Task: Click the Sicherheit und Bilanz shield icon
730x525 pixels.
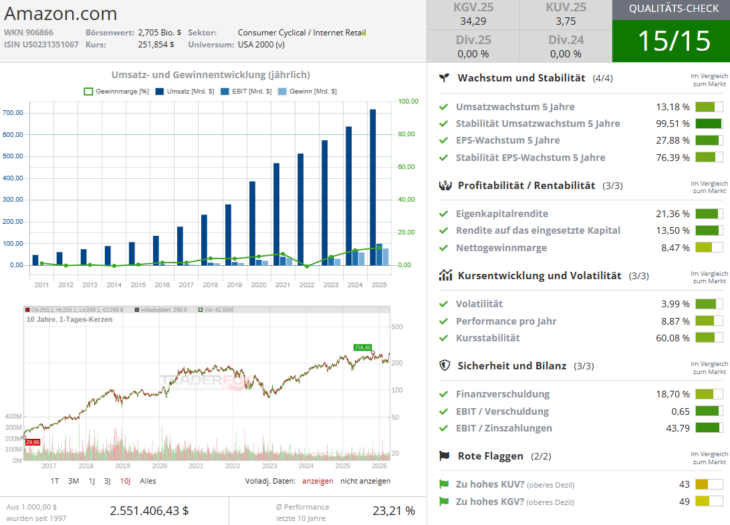Action: [x=444, y=365]
